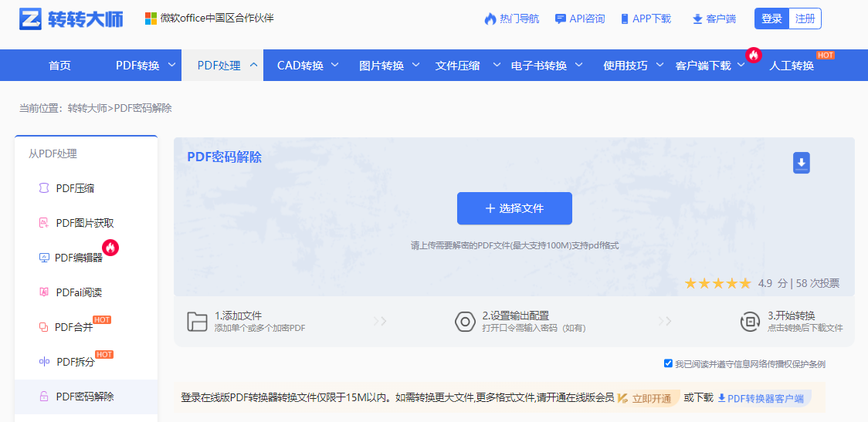
Task: Click the 58 次投票 rating text
Action: click(x=818, y=284)
